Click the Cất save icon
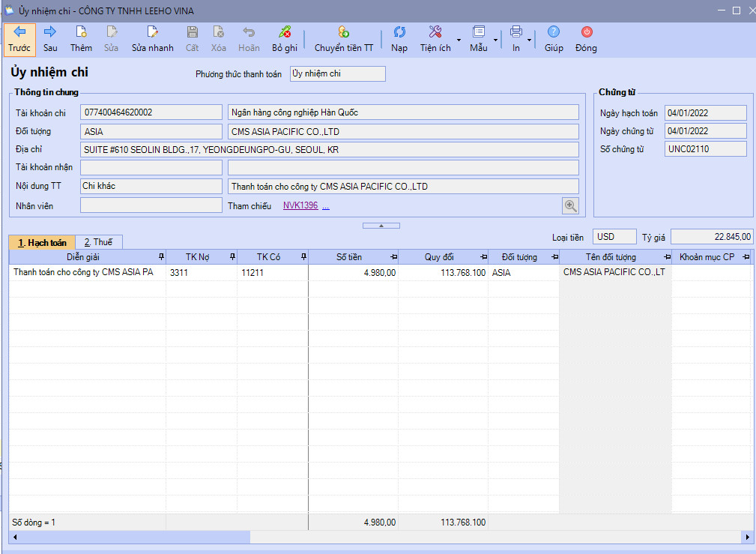Screen dimensions: 756x554 [192, 40]
